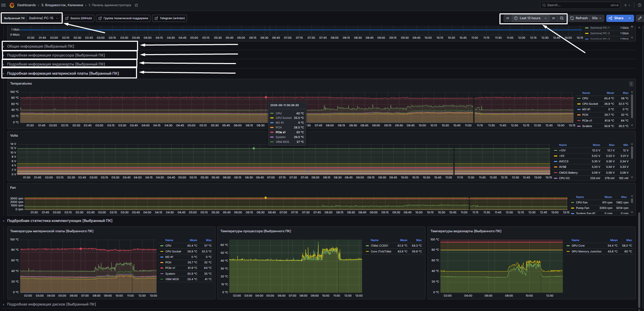The height and width of the screenshot is (311, 644).
Task: Open the 30s refresh interval dropdown
Action: point(596,18)
